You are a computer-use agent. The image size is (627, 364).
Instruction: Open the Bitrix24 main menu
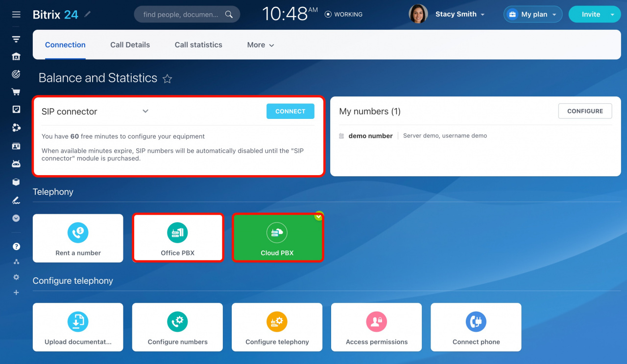(16, 14)
